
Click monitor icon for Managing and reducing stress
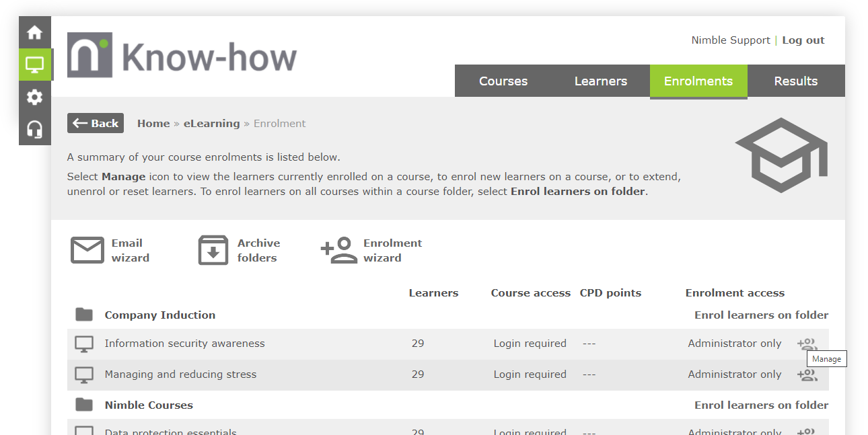(x=84, y=375)
